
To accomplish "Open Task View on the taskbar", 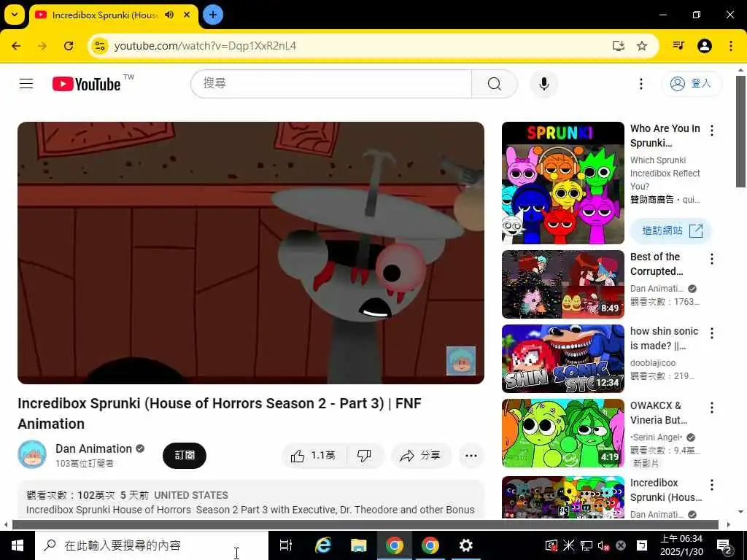I will pos(286,545).
